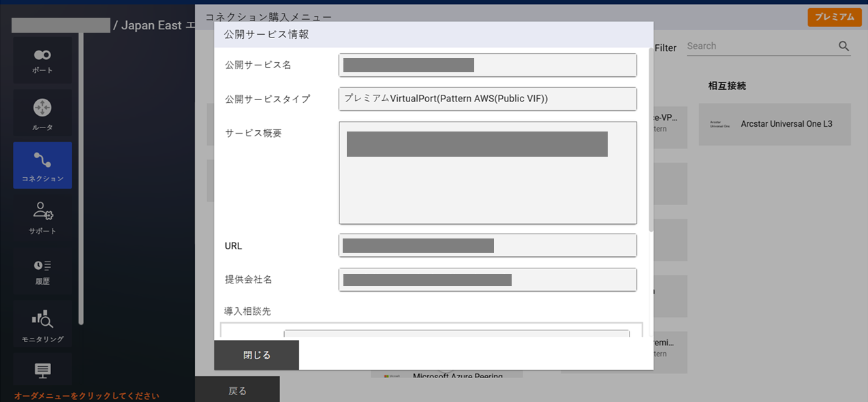Click the Arcstar Universal One logo
The width and height of the screenshot is (868, 402).
(x=720, y=124)
